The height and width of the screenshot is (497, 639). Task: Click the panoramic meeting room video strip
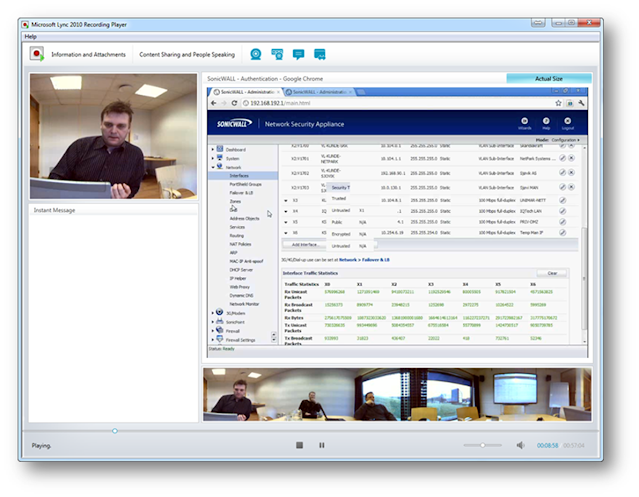(397, 394)
